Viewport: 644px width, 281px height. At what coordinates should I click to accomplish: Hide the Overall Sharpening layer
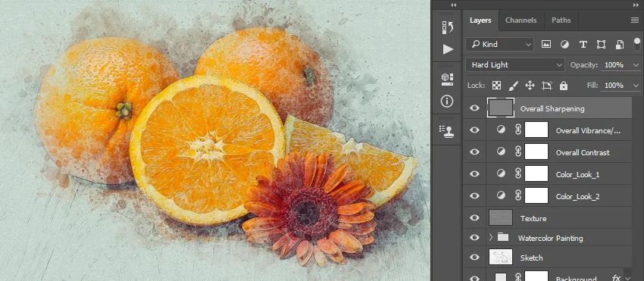(474, 108)
